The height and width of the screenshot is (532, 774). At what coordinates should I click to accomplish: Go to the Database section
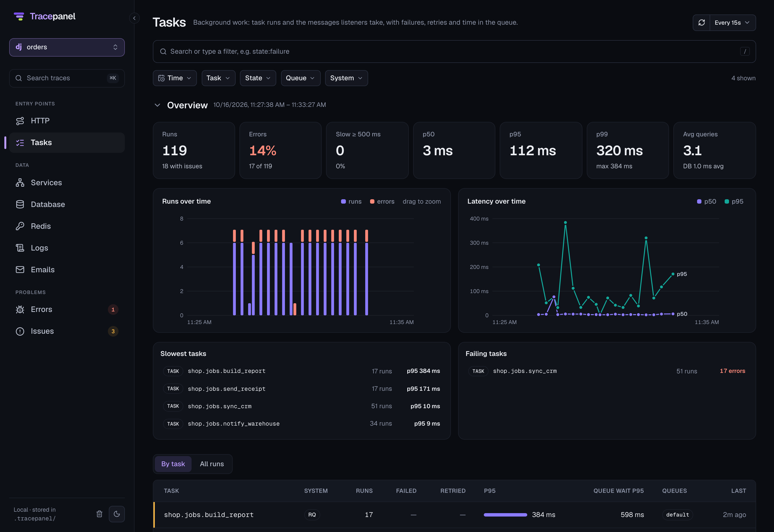(x=67, y=204)
